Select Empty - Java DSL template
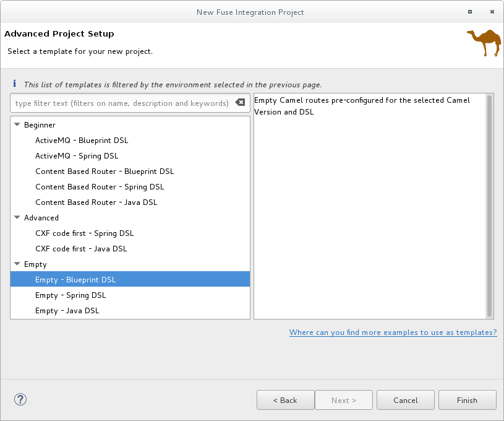The image size is (504, 421). 67,311
